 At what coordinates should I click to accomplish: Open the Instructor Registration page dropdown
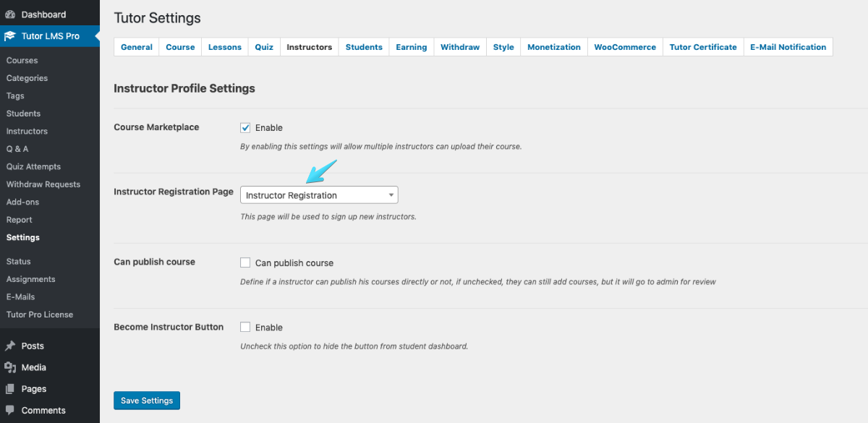[x=319, y=195]
